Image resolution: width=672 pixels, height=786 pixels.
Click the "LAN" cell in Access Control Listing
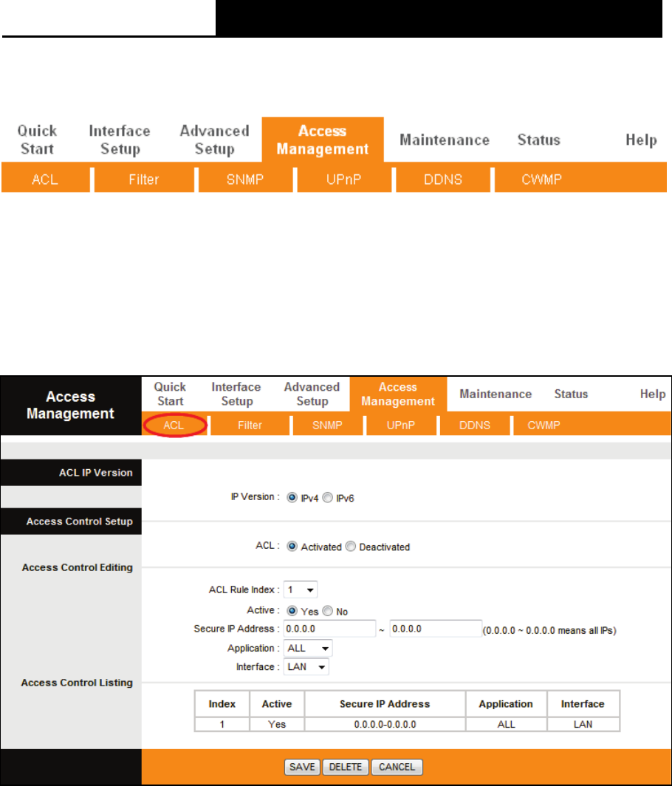583,725
